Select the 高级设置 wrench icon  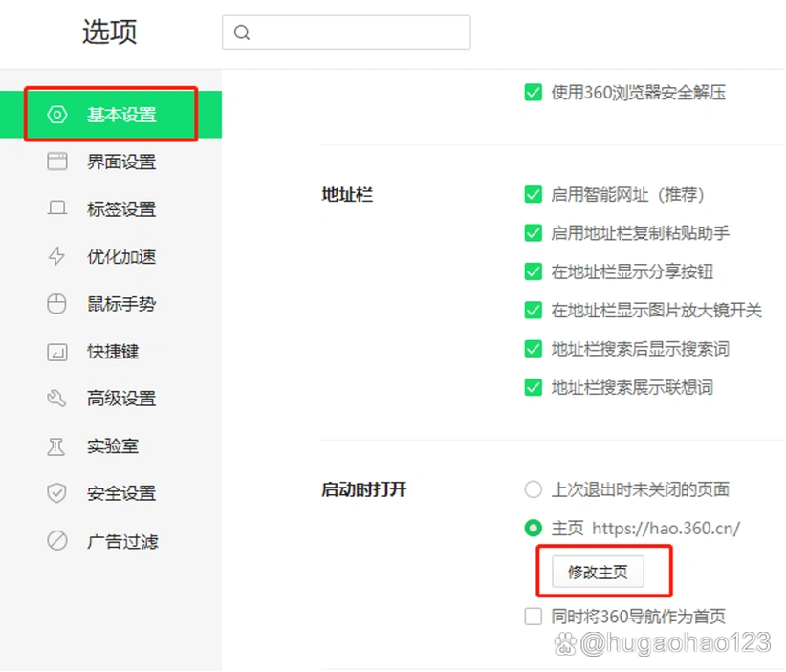click(x=57, y=399)
